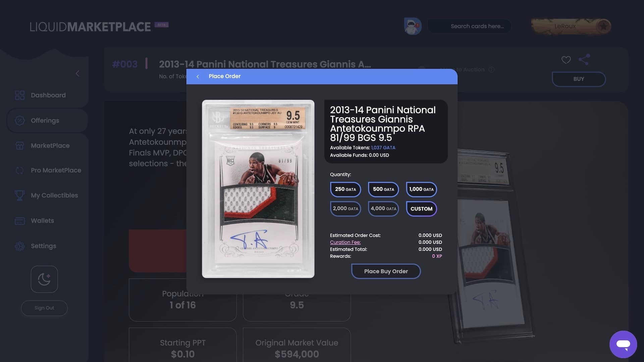This screenshot has height=362, width=644.
Task: Click the Giannis card image in the dialog
Action: click(x=258, y=189)
